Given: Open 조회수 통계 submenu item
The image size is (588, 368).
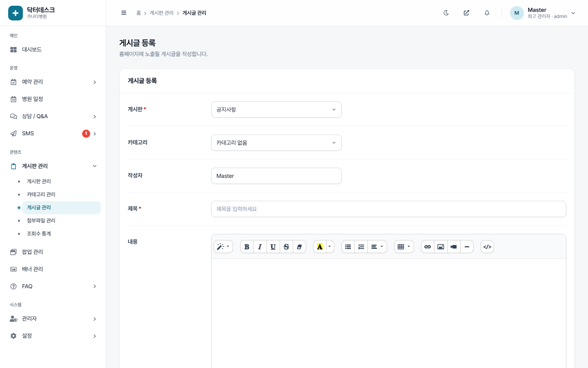Looking at the screenshot, I should tap(61, 233).
